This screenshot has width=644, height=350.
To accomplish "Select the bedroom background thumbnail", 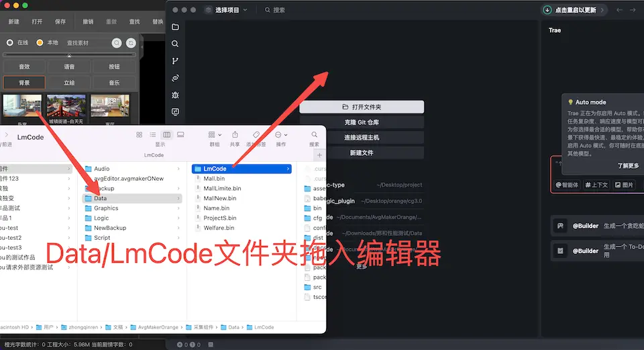I will click(22, 106).
